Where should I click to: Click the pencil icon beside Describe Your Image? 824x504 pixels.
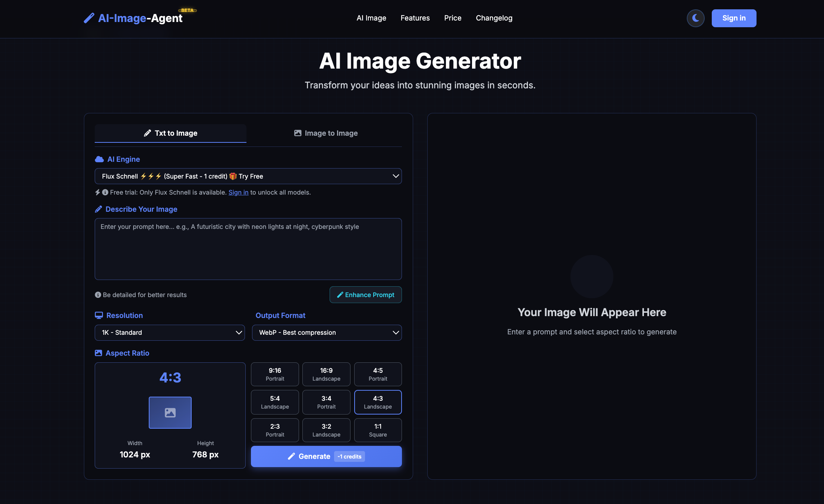(x=98, y=209)
